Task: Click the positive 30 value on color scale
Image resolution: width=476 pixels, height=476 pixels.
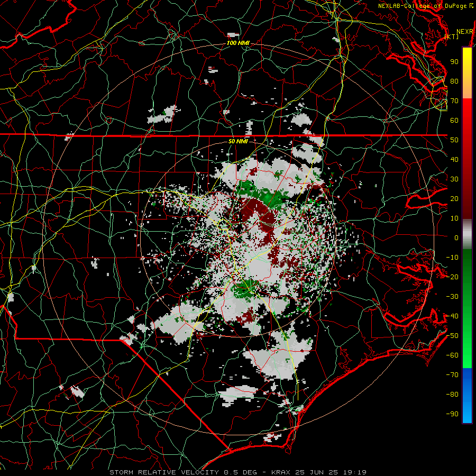Action: point(454,179)
